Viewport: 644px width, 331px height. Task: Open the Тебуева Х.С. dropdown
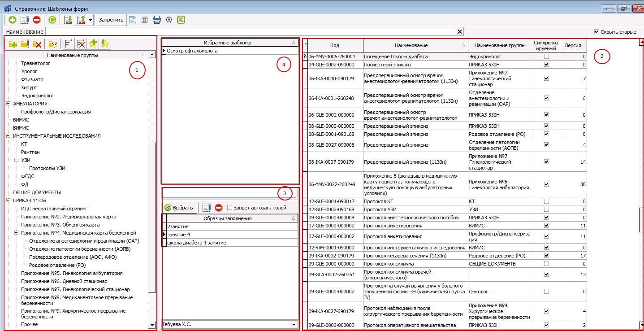tap(294, 324)
